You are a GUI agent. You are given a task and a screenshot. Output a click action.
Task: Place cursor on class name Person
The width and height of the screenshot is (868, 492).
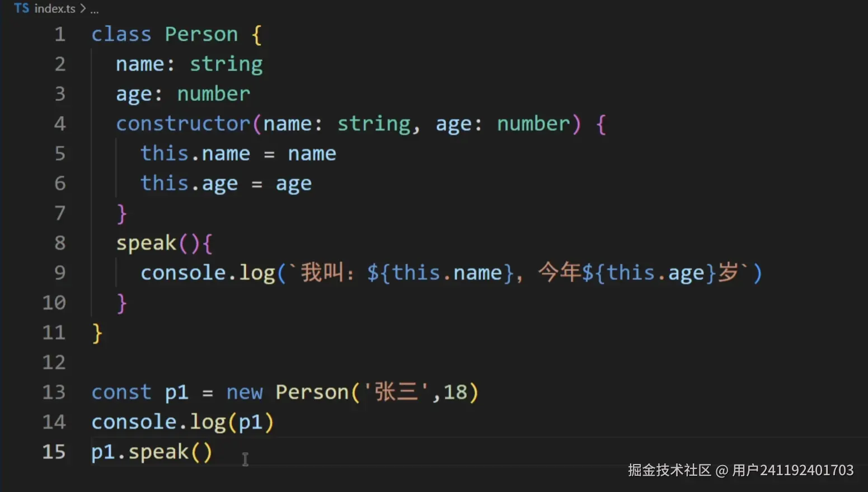[201, 35]
